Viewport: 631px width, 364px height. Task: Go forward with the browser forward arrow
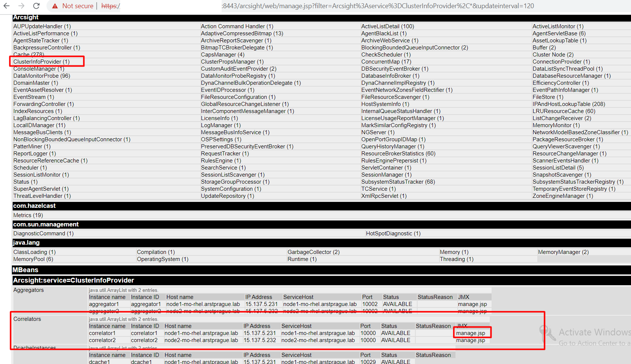[21, 6]
